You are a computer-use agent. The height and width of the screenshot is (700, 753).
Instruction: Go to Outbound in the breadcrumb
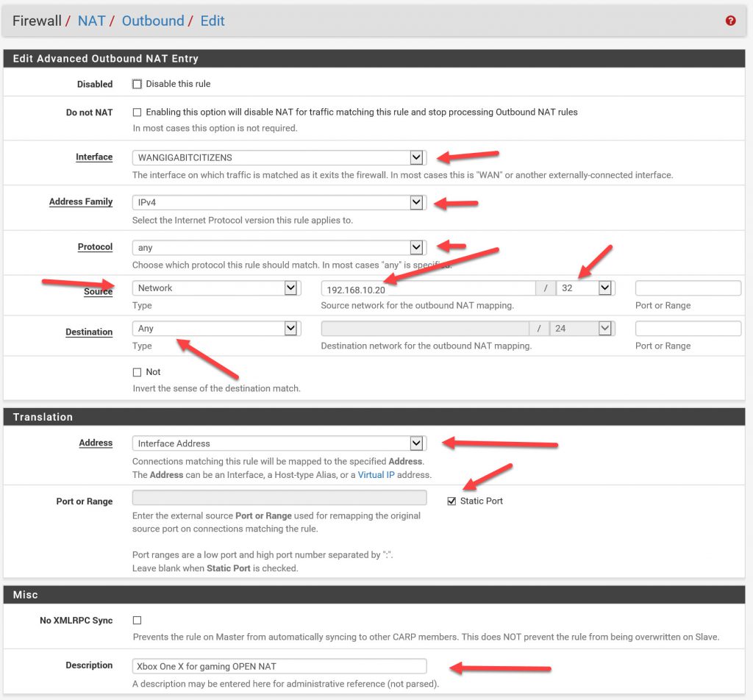pos(153,21)
